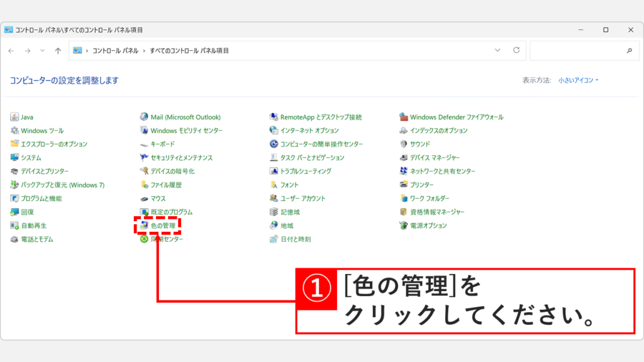The width and height of the screenshot is (644, 362).
Task: Open the プログラムと機能 icon
Action: pos(14,198)
